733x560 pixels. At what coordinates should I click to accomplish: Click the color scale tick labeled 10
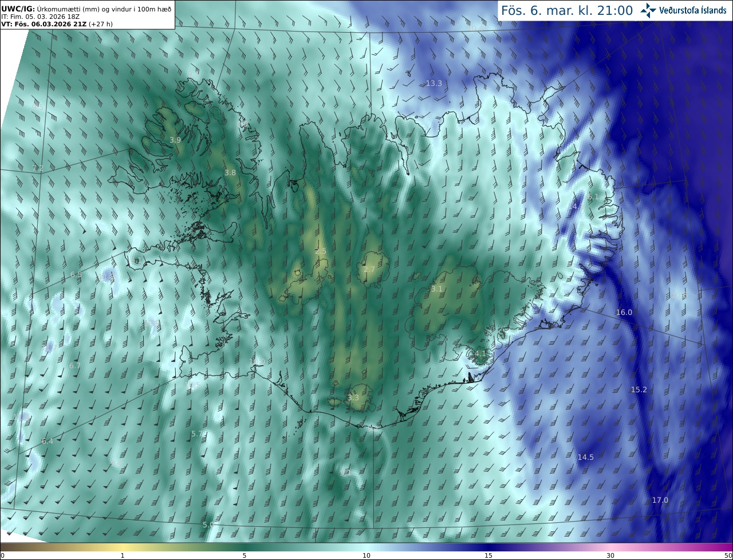366,555
